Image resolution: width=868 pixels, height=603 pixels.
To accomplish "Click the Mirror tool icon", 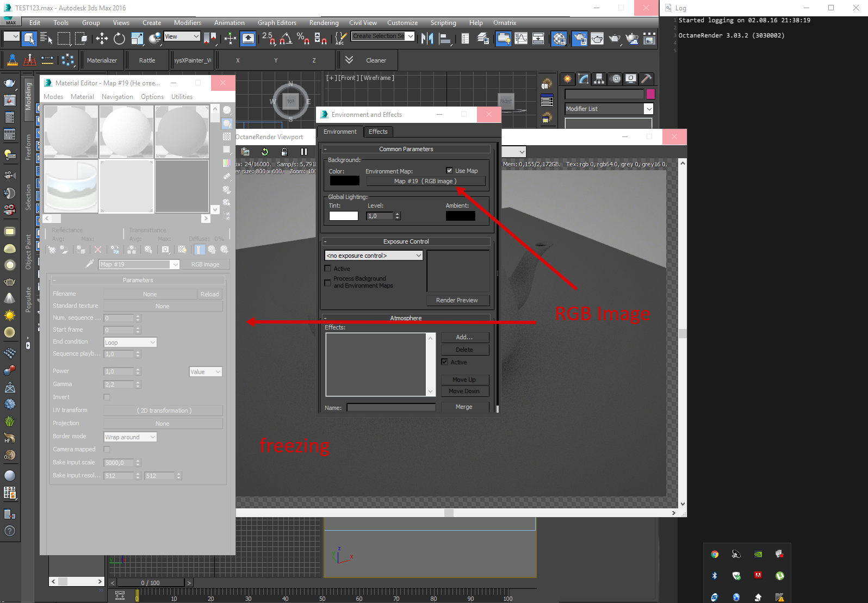I will click(x=427, y=38).
